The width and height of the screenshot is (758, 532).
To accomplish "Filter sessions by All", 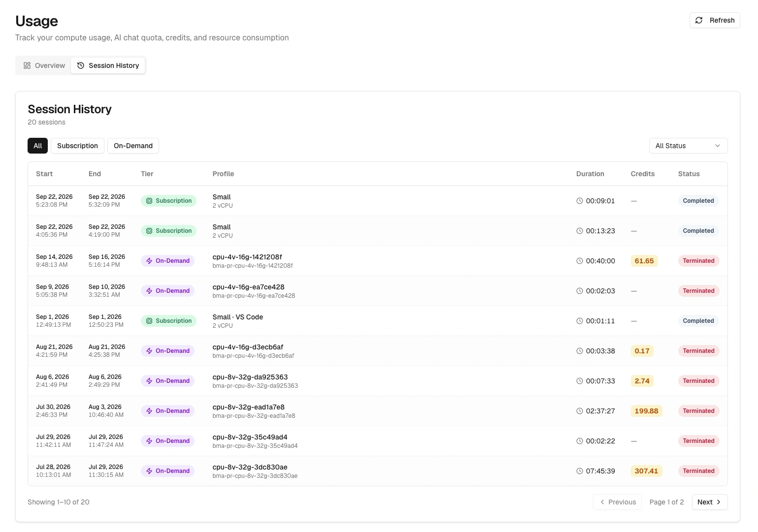I will [37, 146].
